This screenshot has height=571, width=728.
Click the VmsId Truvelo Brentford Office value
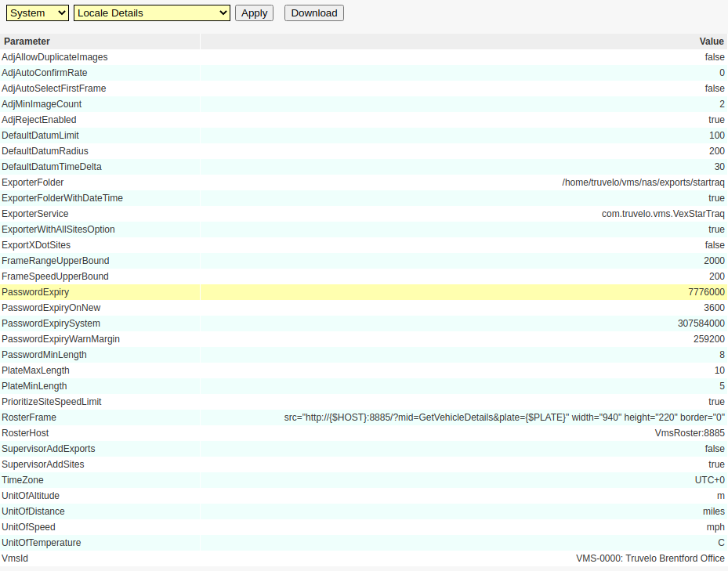tap(650, 558)
